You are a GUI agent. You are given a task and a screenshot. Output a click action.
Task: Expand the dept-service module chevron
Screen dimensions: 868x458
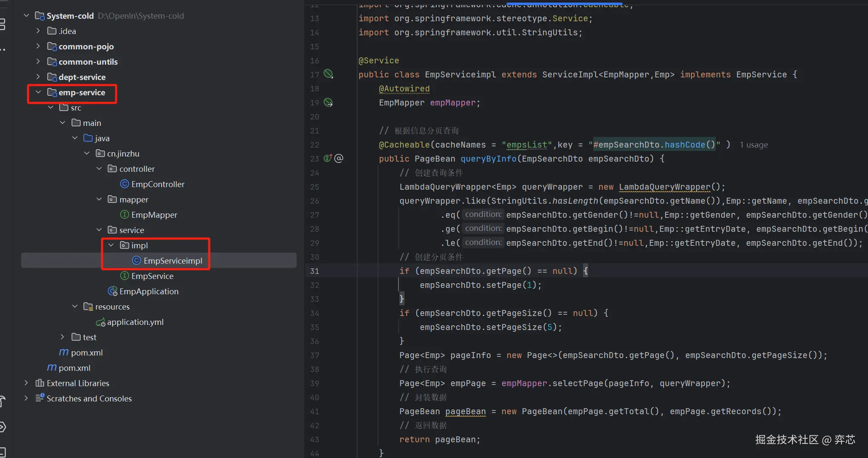pos(38,77)
